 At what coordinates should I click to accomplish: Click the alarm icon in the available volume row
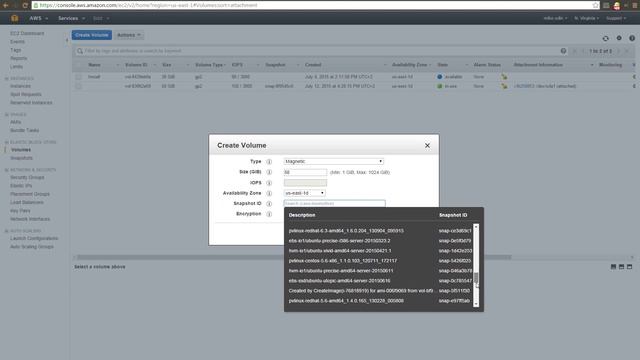504,77
